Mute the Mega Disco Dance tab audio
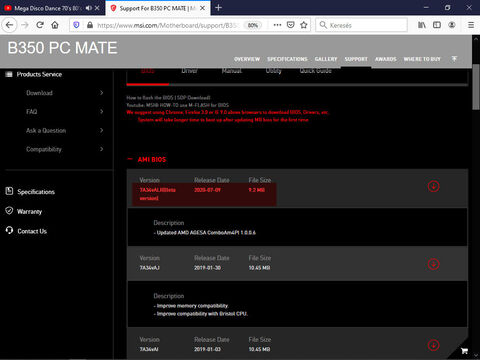The height and width of the screenshot is (360, 480). pos(88,8)
